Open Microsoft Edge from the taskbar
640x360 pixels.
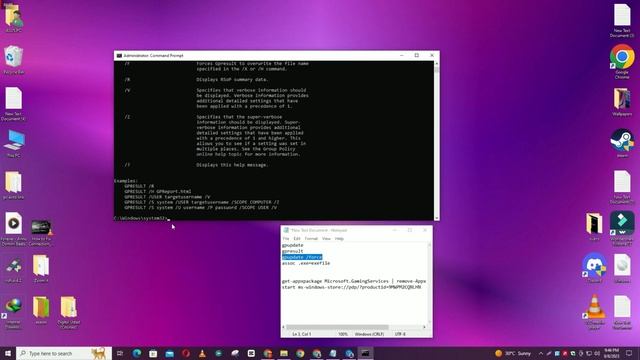click(x=137, y=353)
